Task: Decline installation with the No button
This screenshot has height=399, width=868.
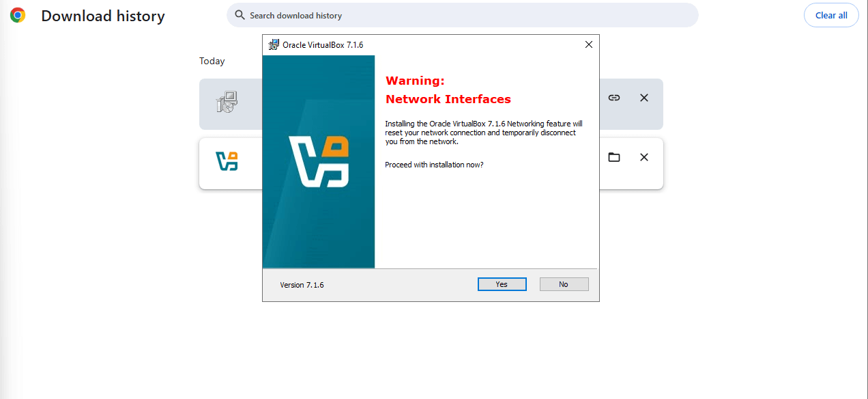Action: tap(564, 284)
